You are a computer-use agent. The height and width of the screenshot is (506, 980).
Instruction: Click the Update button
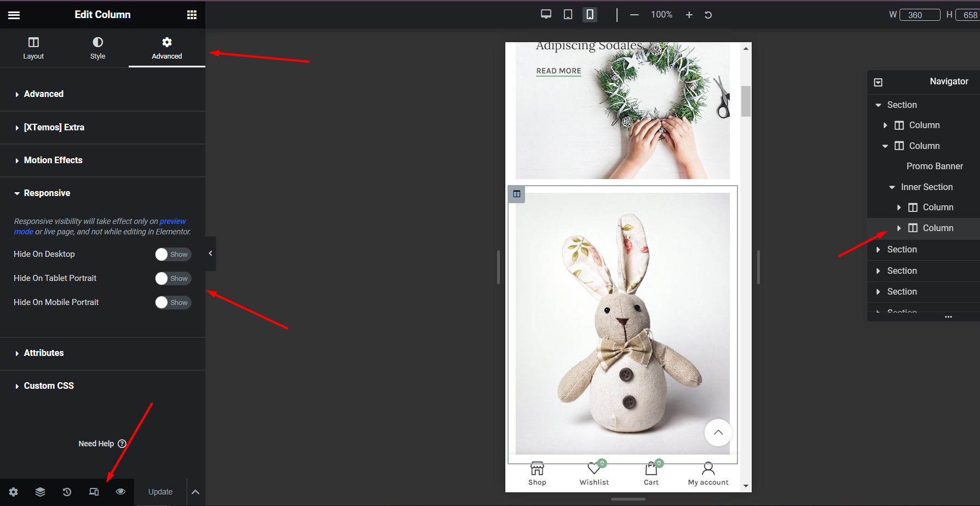pos(160,492)
